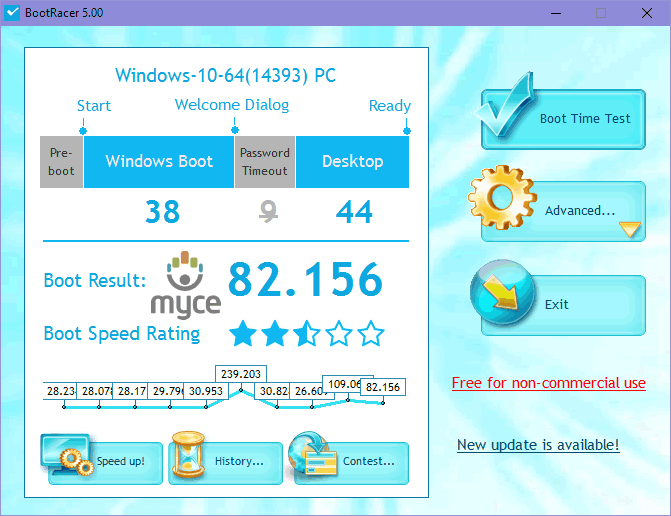The height and width of the screenshot is (516, 671).
Task: Click the globe Contest icon
Action: [312, 454]
